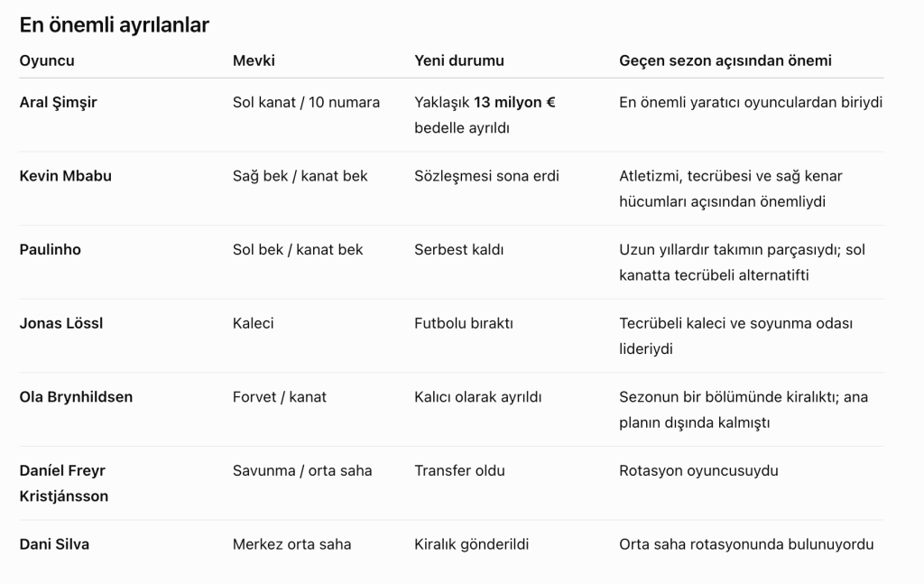
Task: Click the 'Futbolu bıraktı' cell
Action: pyautogui.click(x=463, y=323)
